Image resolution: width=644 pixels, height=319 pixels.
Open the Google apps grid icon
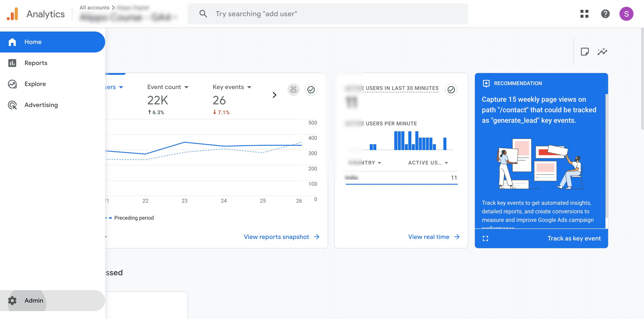tap(584, 14)
